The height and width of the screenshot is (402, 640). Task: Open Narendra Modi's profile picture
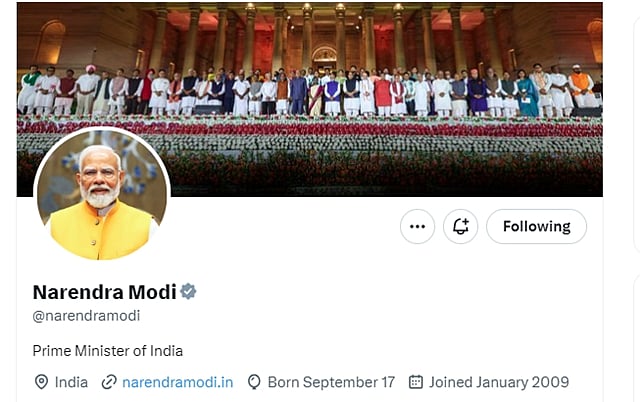pos(101,196)
